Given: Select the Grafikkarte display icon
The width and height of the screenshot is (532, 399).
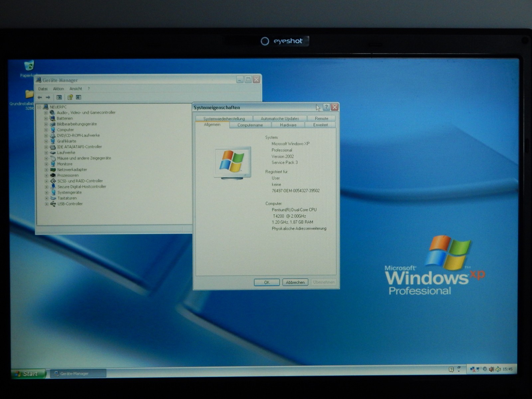Looking at the screenshot, I should tap(53, 141).
